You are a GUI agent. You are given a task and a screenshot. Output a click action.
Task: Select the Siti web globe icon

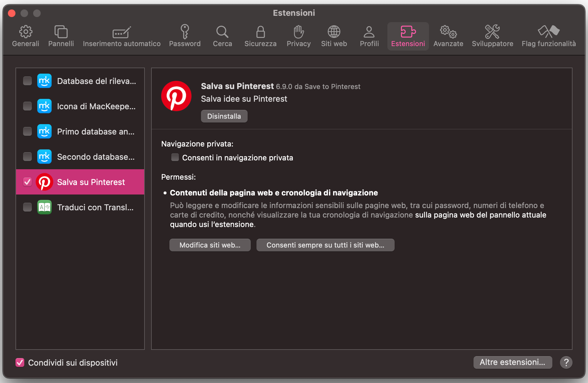[333, 32]
